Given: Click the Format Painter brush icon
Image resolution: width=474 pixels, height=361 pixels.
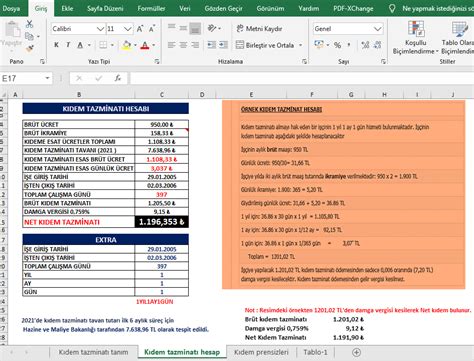Looking at the screenshot, I should (29, 49).
